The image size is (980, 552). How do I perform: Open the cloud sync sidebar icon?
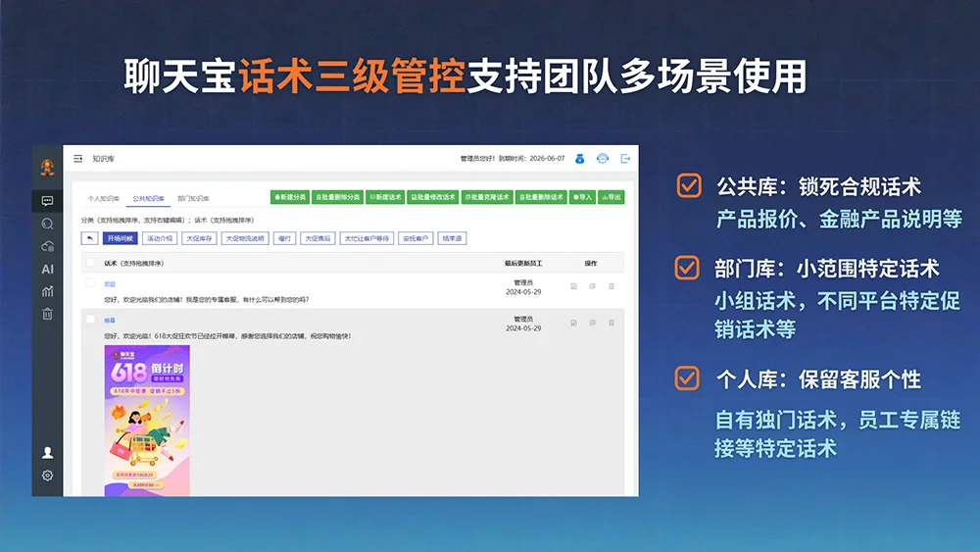pos(47,246)
